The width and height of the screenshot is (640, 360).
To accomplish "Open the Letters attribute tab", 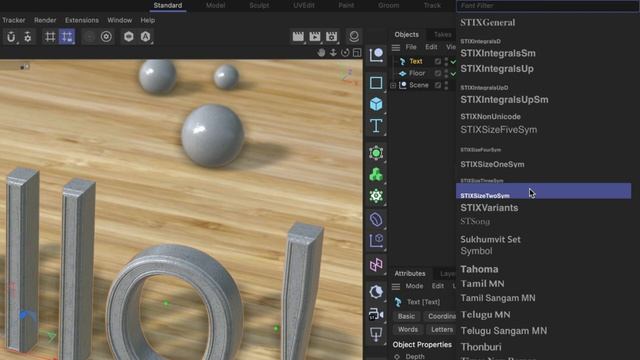I will [x=442, y=329].
